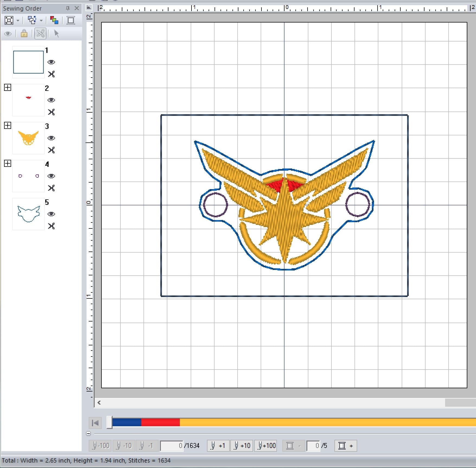Click the stitch simulator slider handle
The width and height of the screenshot is (476, 468).
(109, 422)
